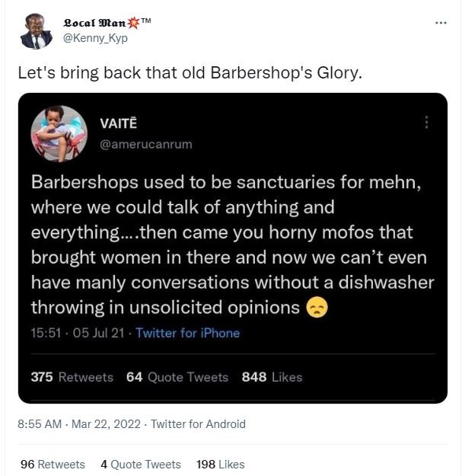Click Local Man's profile avatar
Screen dimensions: 465x476
pyautogui.click(x=35, y=31)
